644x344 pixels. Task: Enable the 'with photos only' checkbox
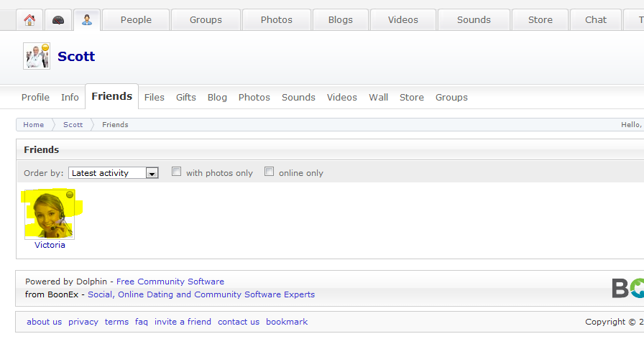pos(177,172)
